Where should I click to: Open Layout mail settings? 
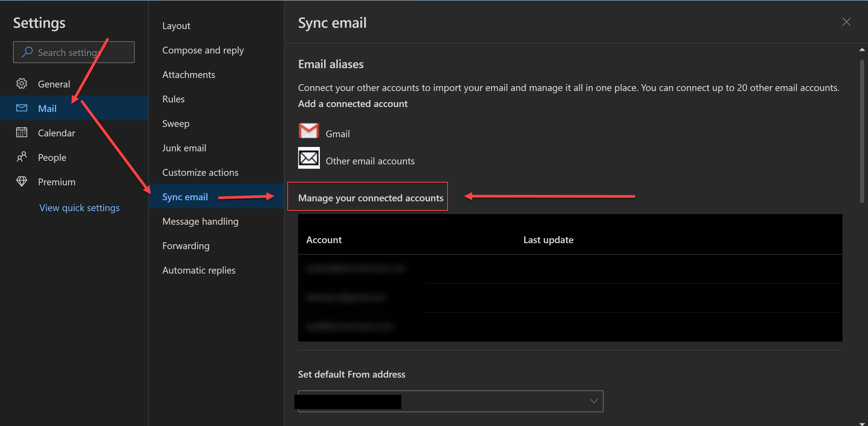[x=176, y=26]
